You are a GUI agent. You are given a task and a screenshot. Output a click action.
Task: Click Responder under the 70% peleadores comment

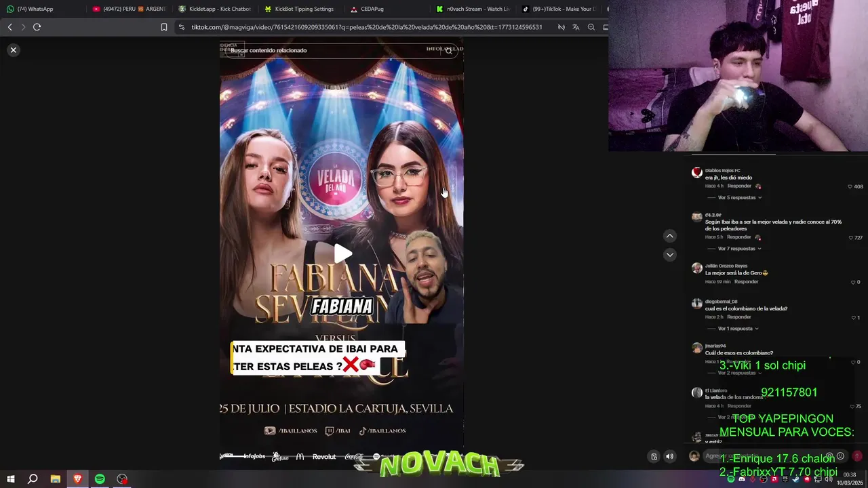(x=739, y=237)
